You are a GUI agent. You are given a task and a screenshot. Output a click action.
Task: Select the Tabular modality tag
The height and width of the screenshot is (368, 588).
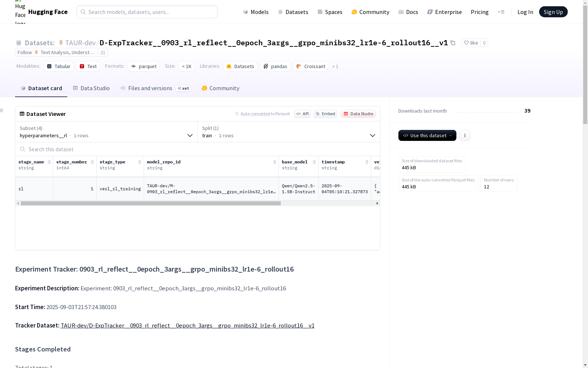tap(59, 66)
